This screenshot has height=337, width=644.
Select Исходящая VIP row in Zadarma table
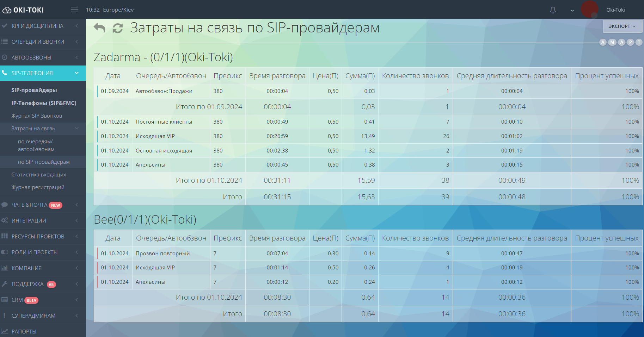click(x=368, y=136)
